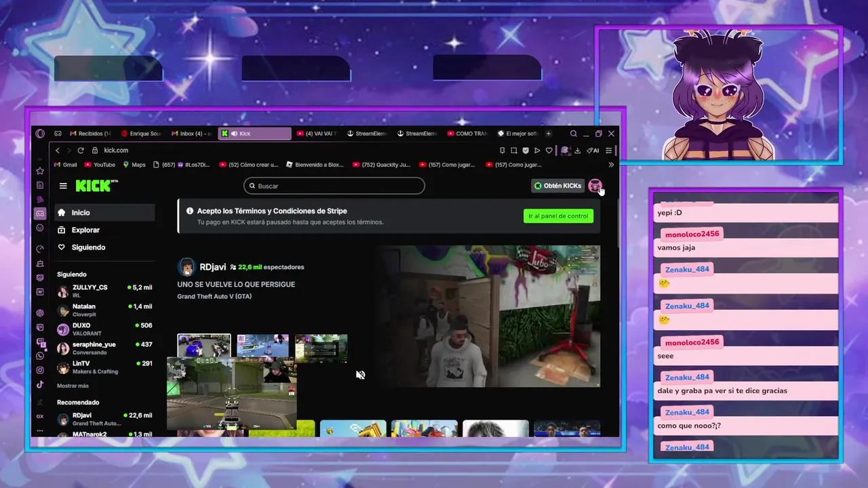Open the hamburger menu next to KICK logo
The image size is (868, 488).
(63, 186)
